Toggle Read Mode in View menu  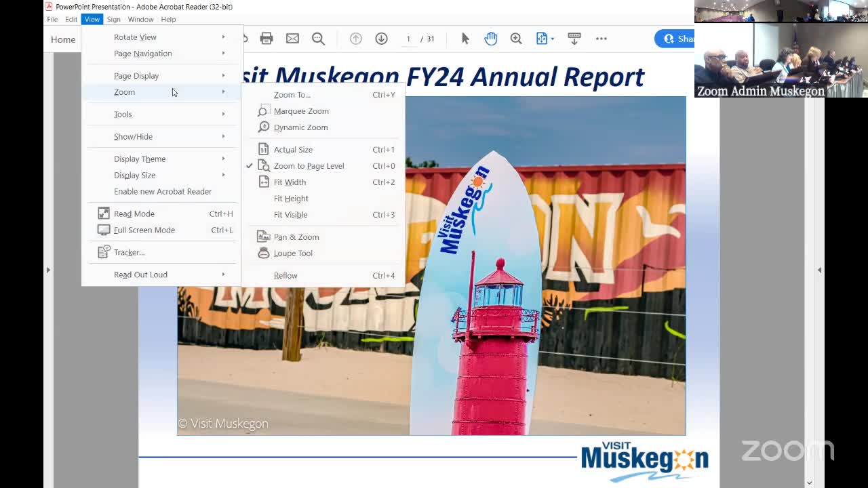(134, 213)
